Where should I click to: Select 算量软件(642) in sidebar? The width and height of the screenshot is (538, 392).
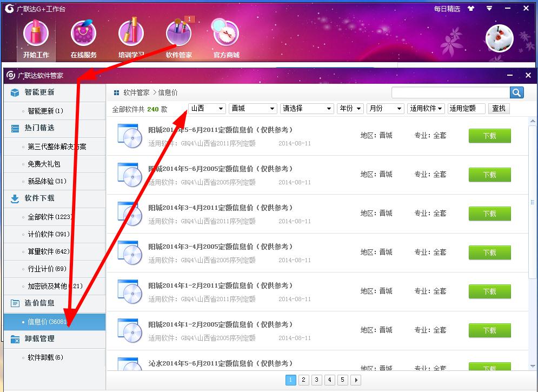tap(55, 251)
